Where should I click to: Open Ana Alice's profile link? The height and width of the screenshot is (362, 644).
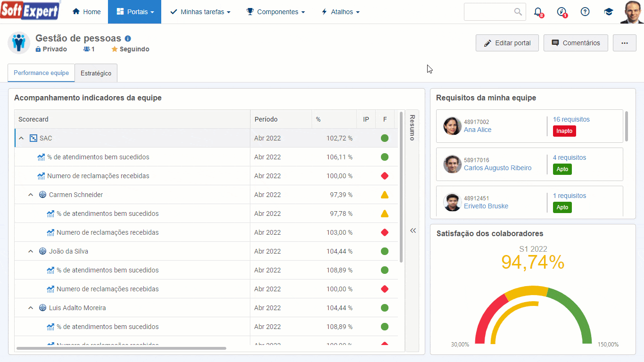pyautogui.click(x=478, y=130)
